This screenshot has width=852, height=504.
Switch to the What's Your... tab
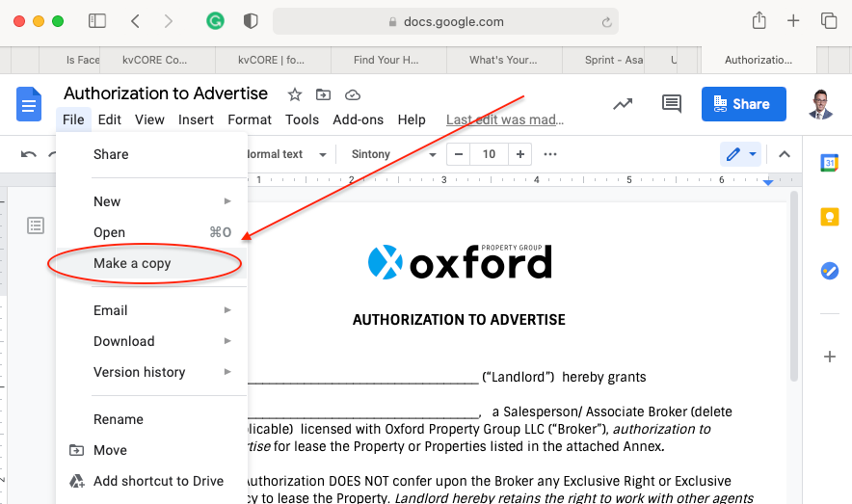tap(504, 60)
